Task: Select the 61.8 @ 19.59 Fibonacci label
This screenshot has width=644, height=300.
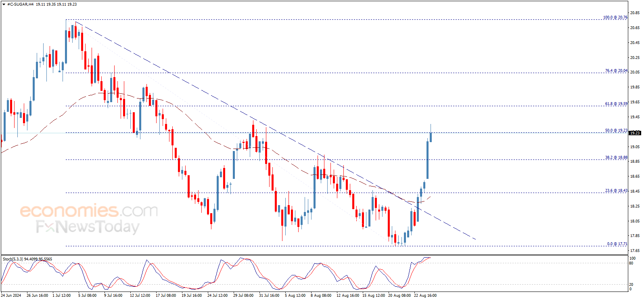Action: pos(616,104)
